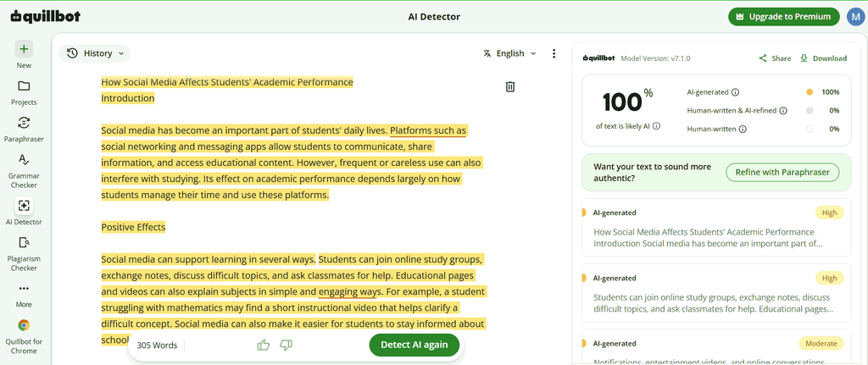Click the 'Positive Effects' heading

pyautogui.click(x=133, y=227)
